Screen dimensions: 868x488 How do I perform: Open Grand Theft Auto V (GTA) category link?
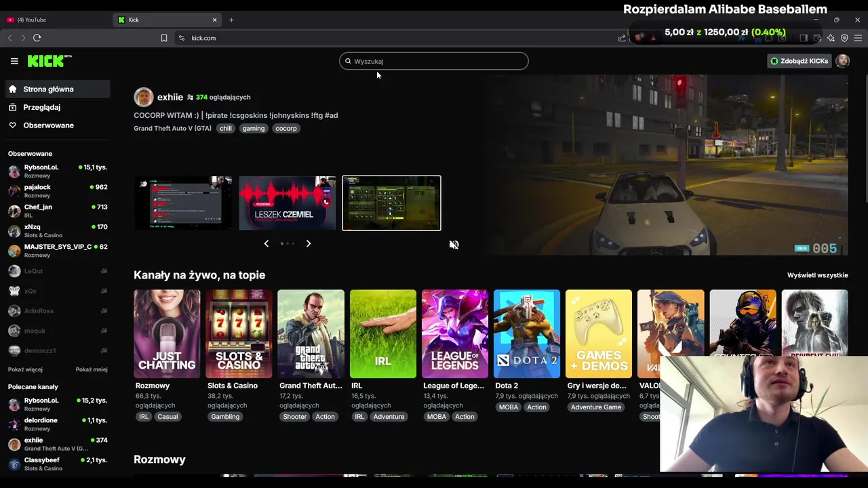(172, 128)
